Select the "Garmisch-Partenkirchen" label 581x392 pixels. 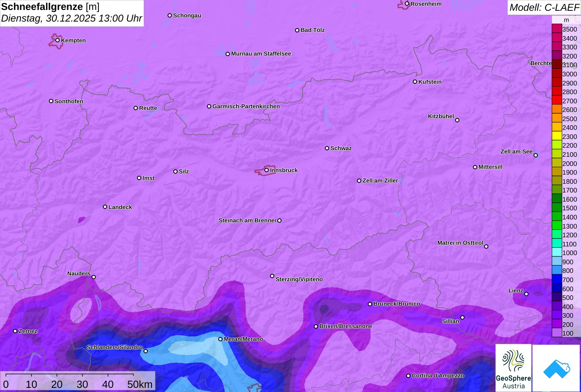point(246,107)
